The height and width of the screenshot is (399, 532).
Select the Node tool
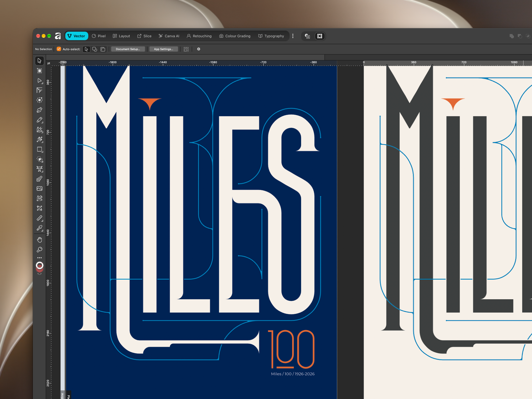(x=39, y=81)
